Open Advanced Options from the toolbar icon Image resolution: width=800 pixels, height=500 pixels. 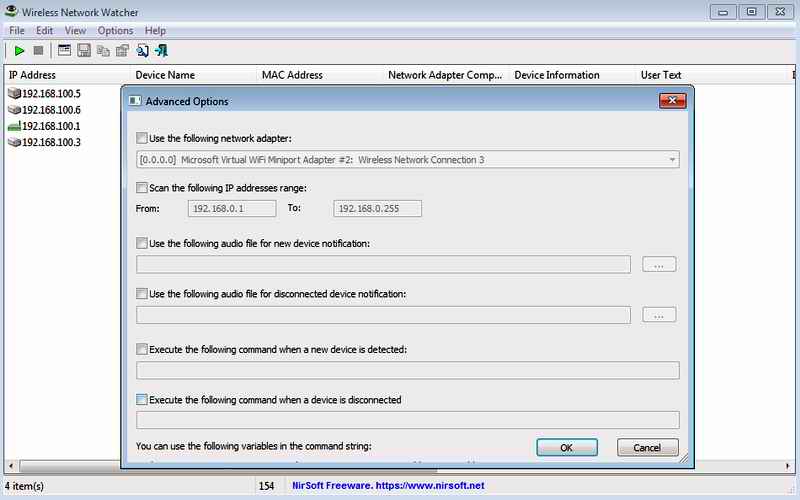pyautogui.click(x=64, y=50)
